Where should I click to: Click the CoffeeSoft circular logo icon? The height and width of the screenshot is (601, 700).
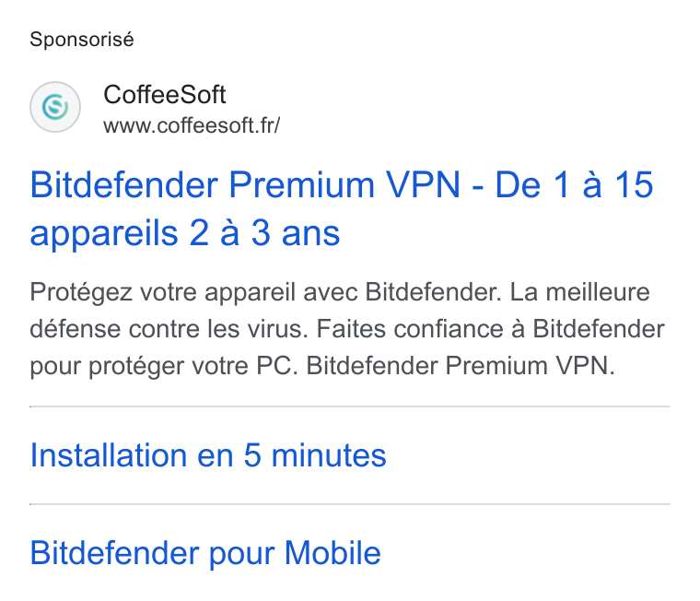[x=55, y=107]
